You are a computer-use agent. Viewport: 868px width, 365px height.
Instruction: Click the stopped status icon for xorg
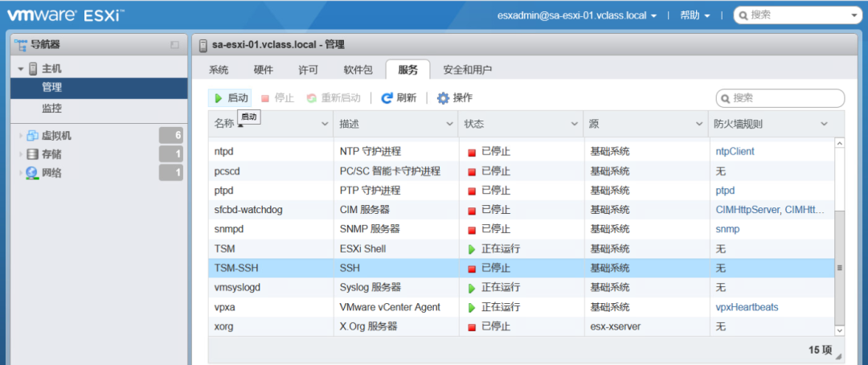coord(473,326)
